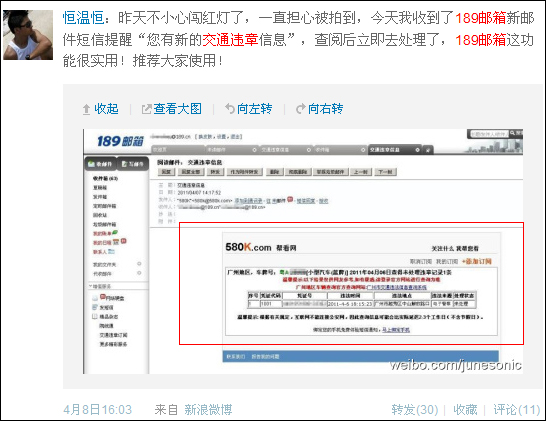The width and height of the screenshot is (546, 421).
Task: Open the 恒温恒 user profile link
Action: tap(84, 18)
